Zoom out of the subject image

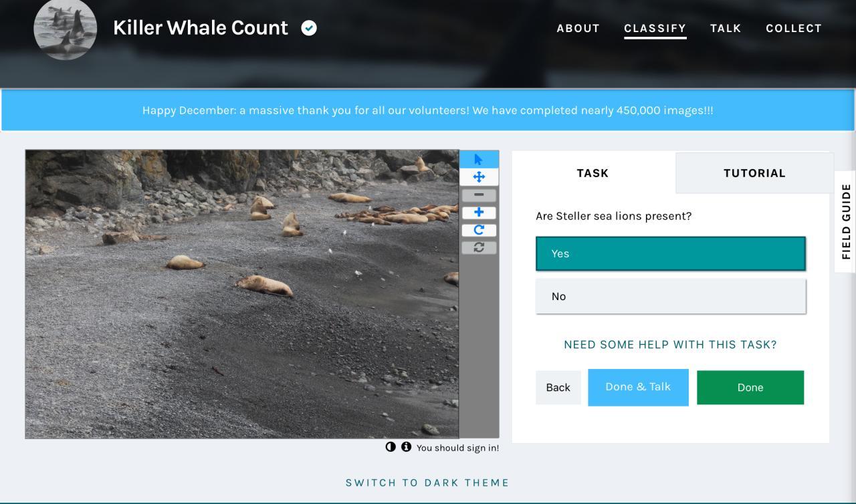point(479,195)
